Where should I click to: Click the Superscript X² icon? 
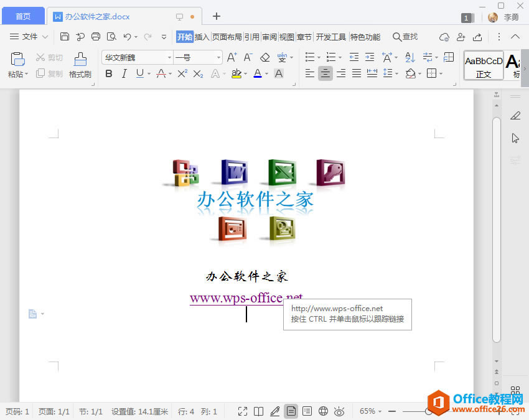point(182,73)
